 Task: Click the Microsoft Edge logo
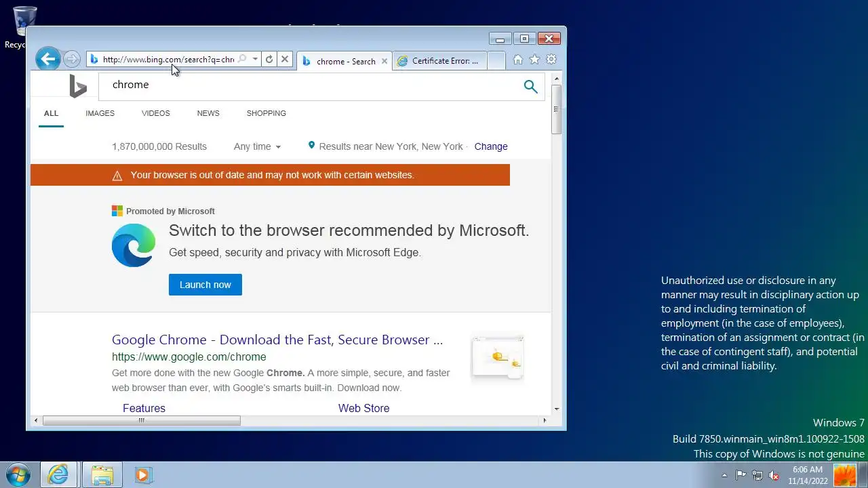(134, 245)
